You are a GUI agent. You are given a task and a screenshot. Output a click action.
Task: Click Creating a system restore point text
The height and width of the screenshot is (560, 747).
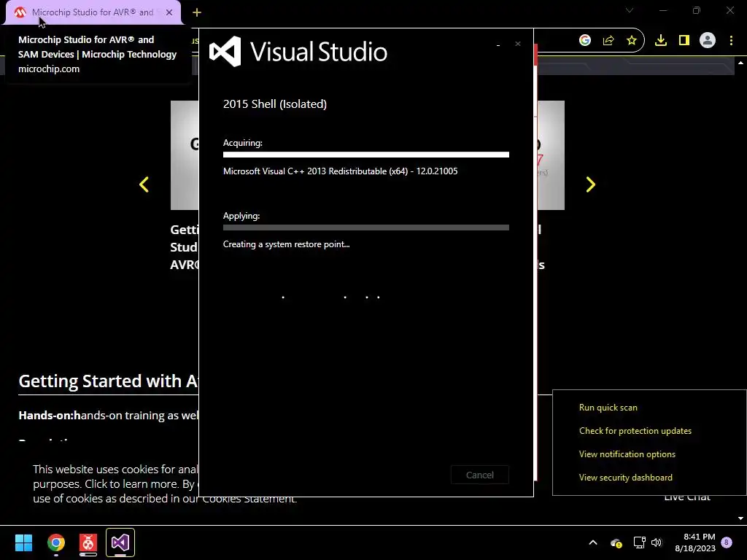[x=286, y=244]
